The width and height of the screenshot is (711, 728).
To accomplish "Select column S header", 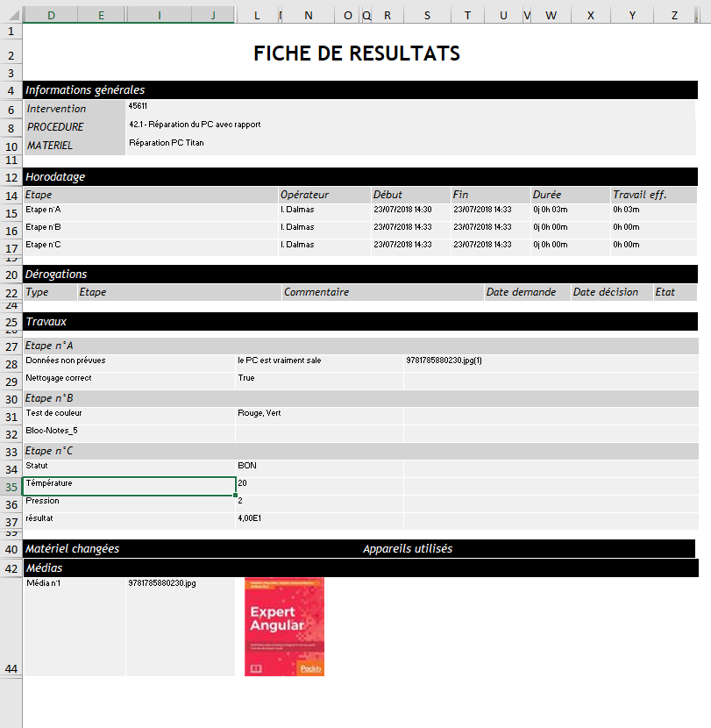I will [x=427, y=15].
